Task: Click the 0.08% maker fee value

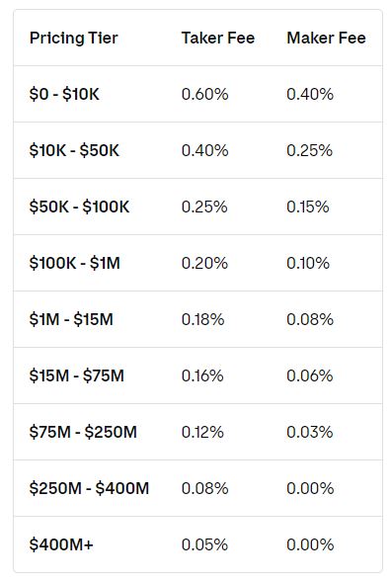Action: coord(310,319)
